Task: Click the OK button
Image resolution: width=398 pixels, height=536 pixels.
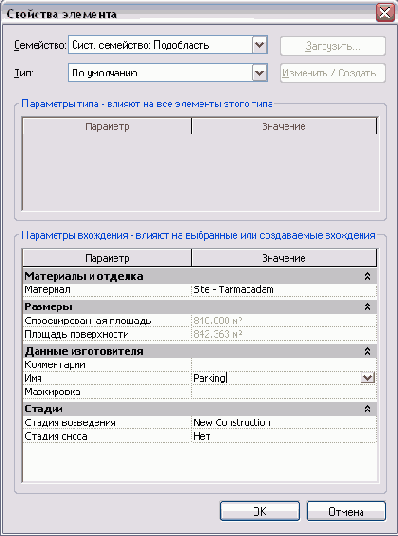Action: tap(260, 511)
